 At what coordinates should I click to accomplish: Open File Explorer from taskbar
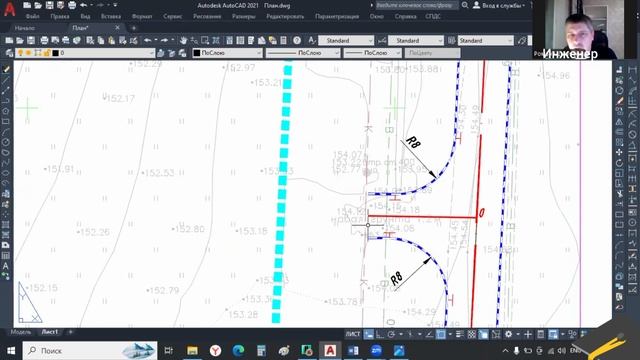193,350
